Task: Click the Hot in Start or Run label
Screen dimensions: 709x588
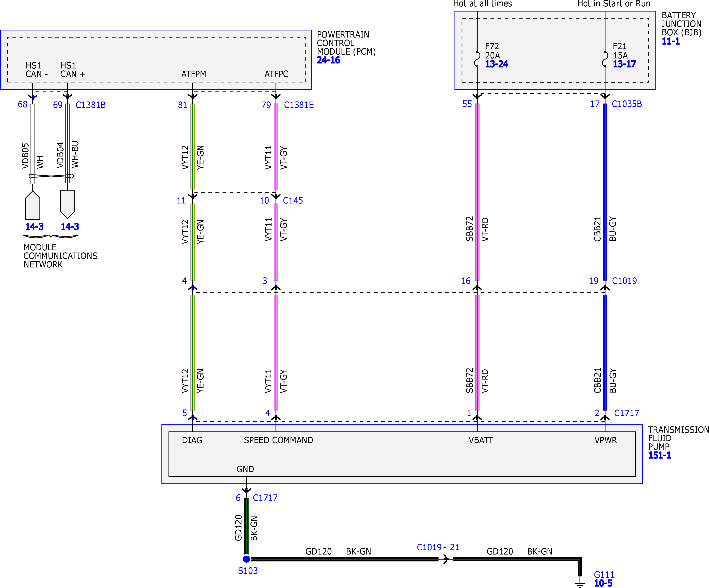Action: pyautogui.click(x=614, y=4)
